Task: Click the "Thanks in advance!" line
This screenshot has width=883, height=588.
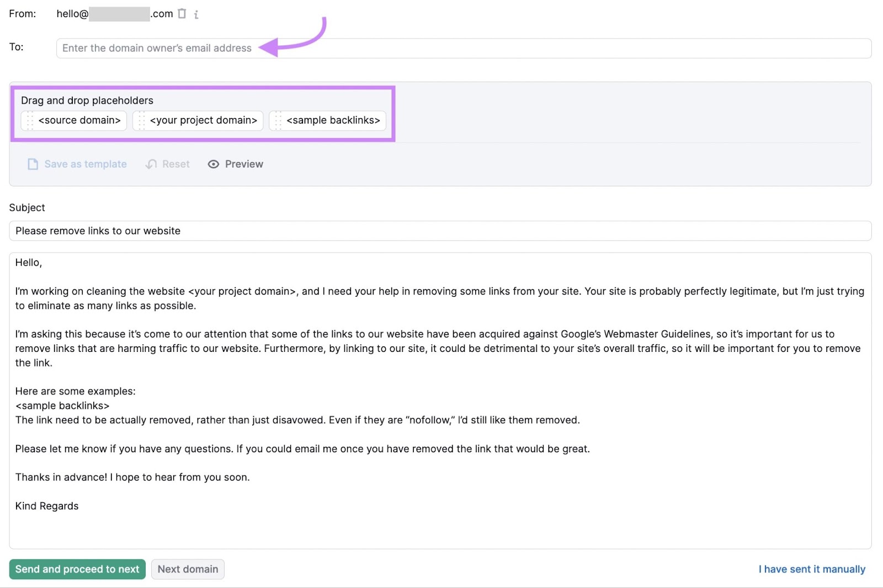Action: tap(132, 477)
